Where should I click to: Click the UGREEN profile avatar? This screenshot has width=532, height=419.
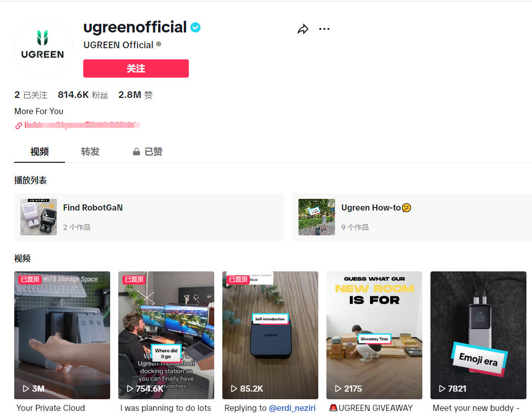(x=44, y=48)
